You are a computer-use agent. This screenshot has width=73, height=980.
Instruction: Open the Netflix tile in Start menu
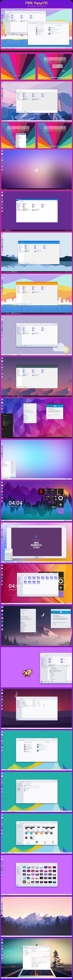[x=41, y=491]
